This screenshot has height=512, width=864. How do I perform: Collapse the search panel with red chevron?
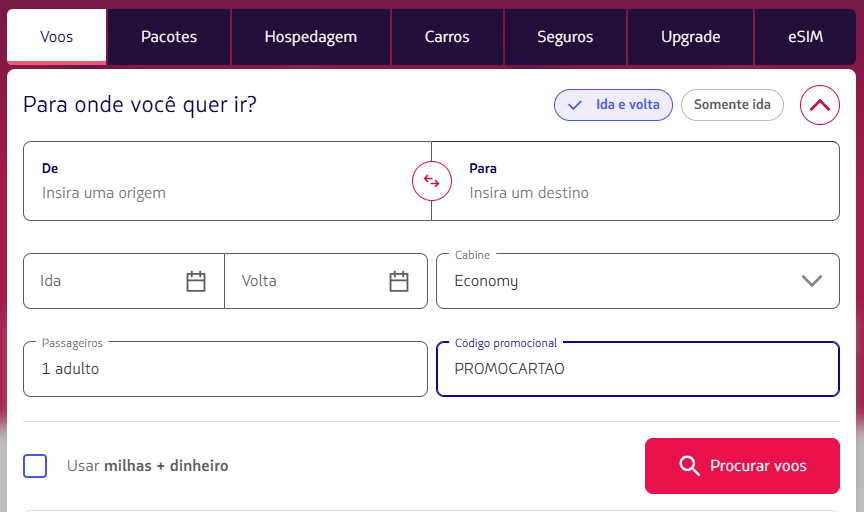coord(819,105)
